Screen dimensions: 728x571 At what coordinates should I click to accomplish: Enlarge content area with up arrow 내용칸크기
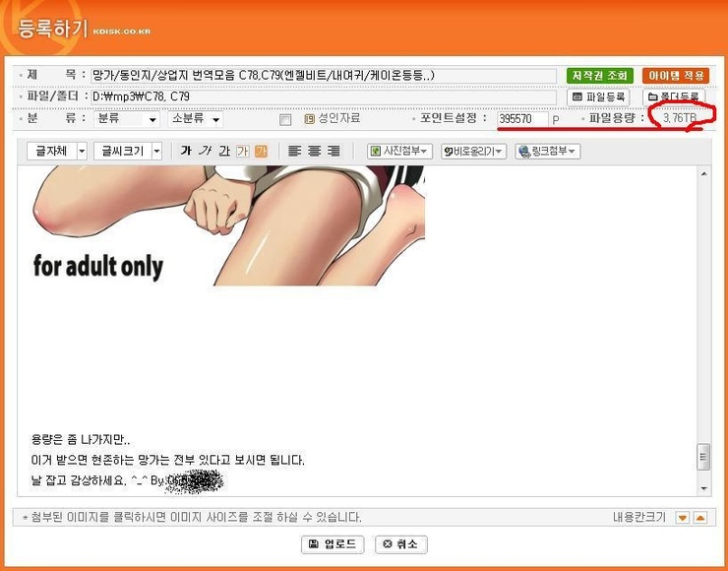700,518
